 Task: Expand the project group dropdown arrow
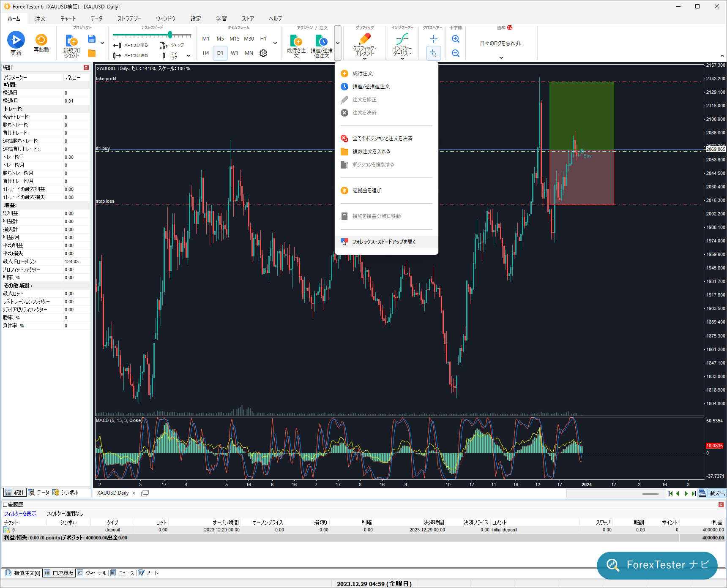(x=102, y=43)
